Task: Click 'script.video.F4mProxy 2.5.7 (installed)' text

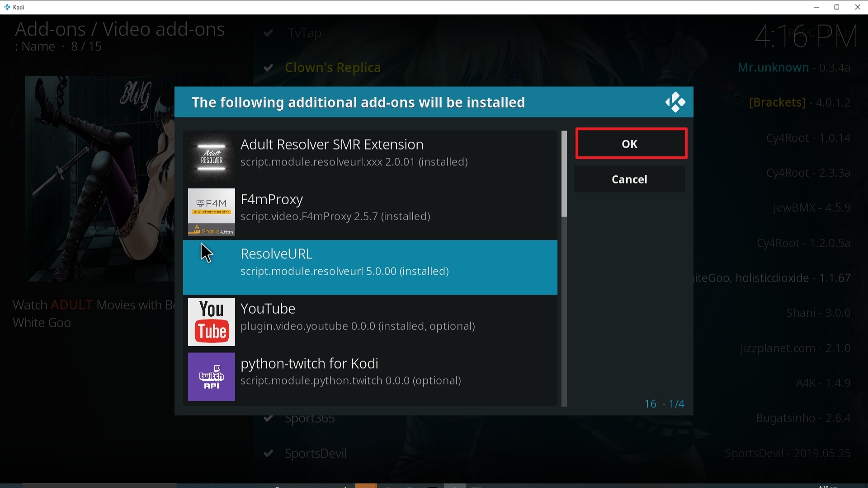Action: (x=335, y=216)
